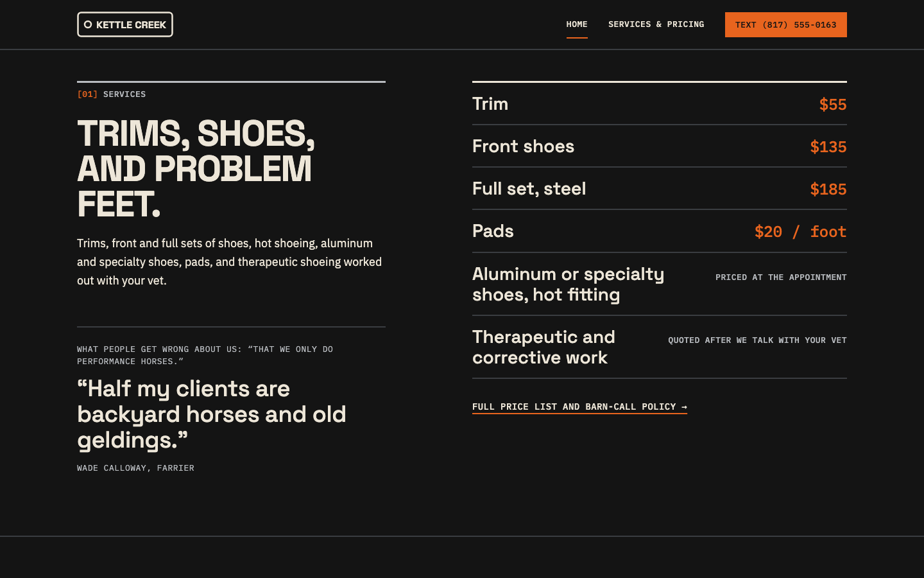Select the Full set, steel label
This screenshot has height=578, width=924.
(x=529, y=189)
